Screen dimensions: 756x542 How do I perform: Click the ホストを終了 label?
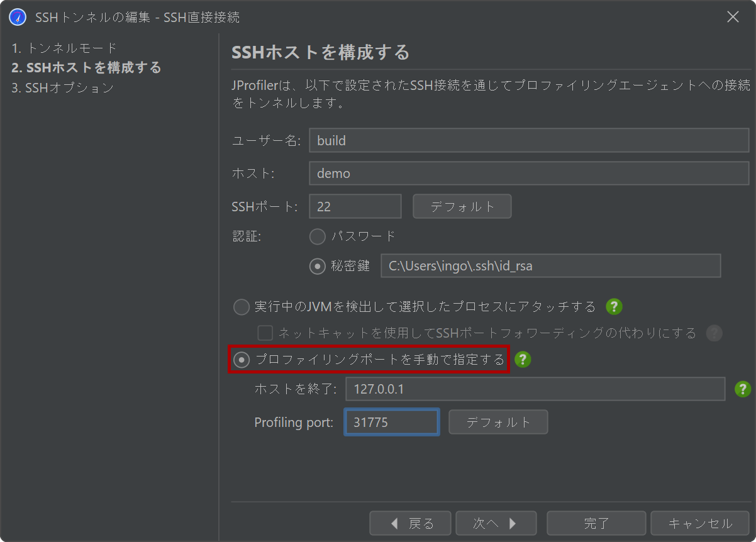297,389
